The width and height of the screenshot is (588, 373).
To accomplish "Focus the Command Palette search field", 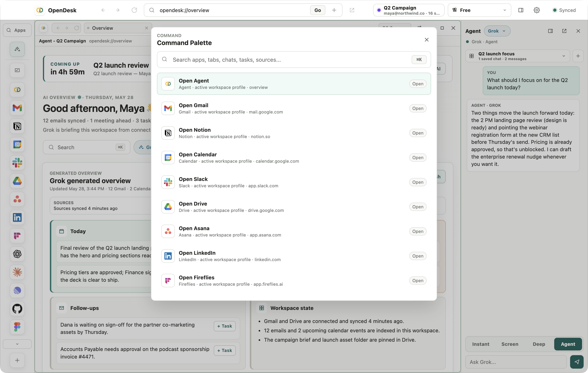I will pyautogui.click(x=294, y=60).
